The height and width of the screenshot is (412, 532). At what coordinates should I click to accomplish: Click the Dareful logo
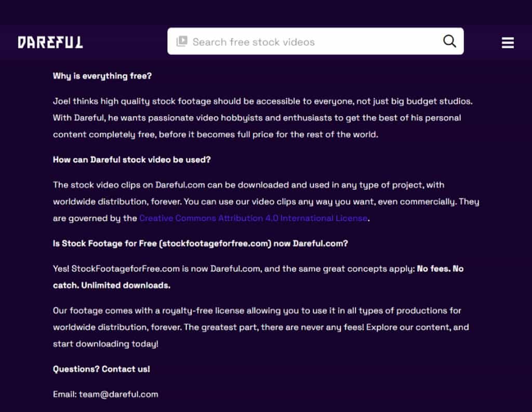coord(50,42)
